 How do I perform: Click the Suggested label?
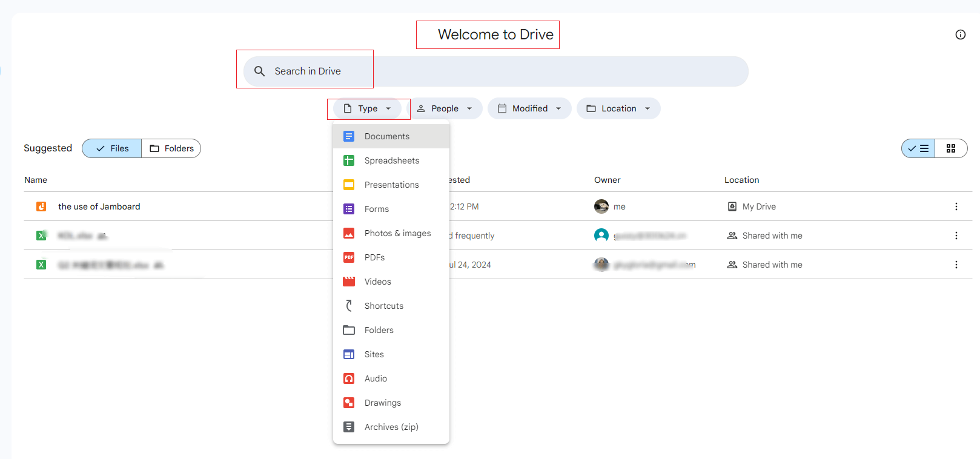48,148
